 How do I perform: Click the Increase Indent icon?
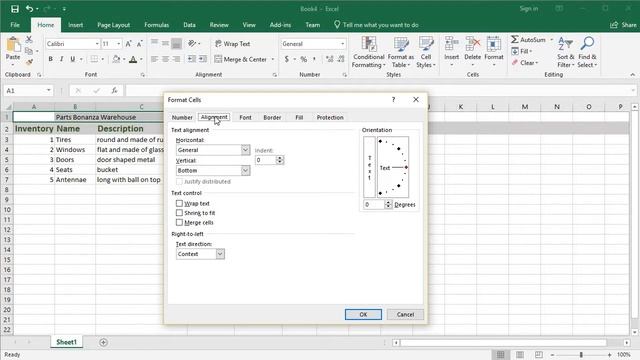[x=203, y=59]
